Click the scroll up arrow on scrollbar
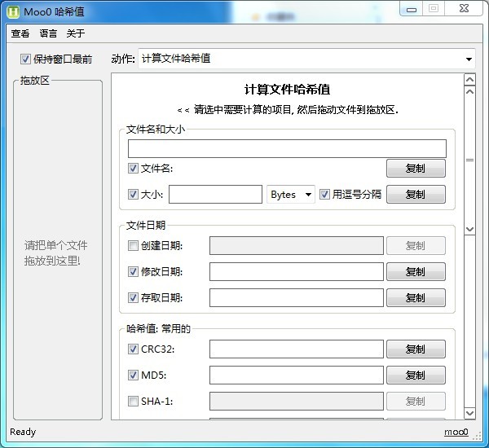Screen dimensions: 489x448 (469, 91)
